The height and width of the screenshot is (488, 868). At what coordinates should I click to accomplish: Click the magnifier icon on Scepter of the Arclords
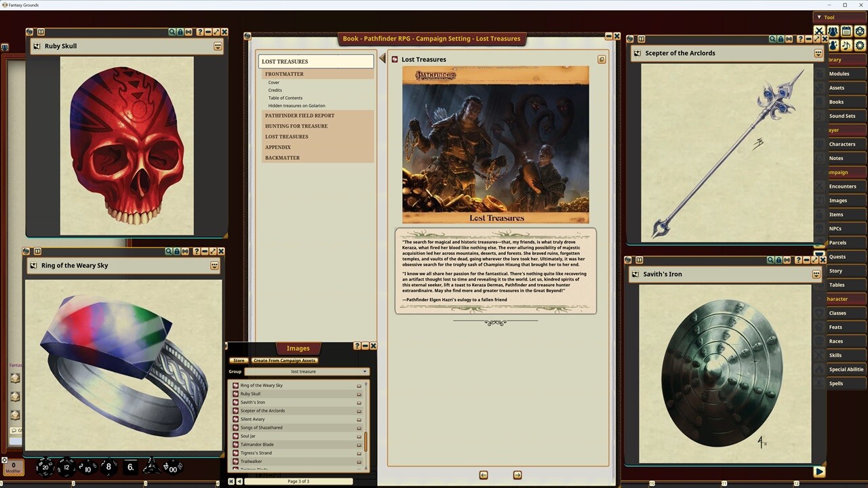pos(773,39)
